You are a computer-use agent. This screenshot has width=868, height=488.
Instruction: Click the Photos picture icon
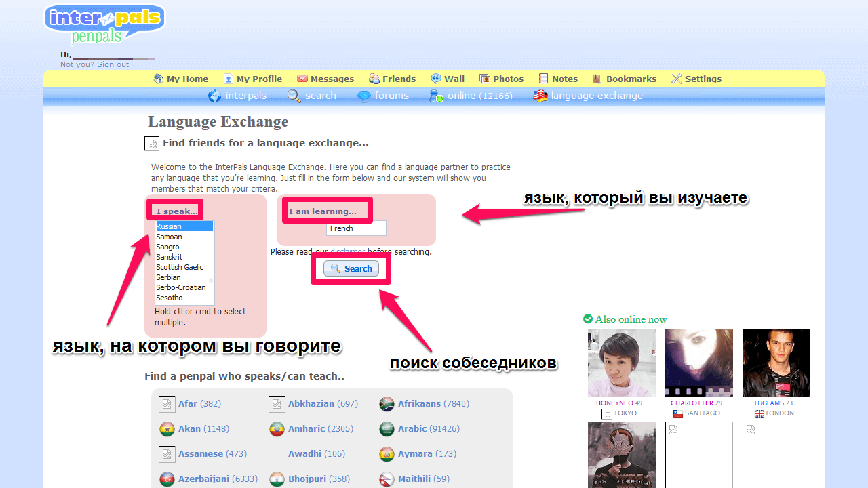point(485,79)
